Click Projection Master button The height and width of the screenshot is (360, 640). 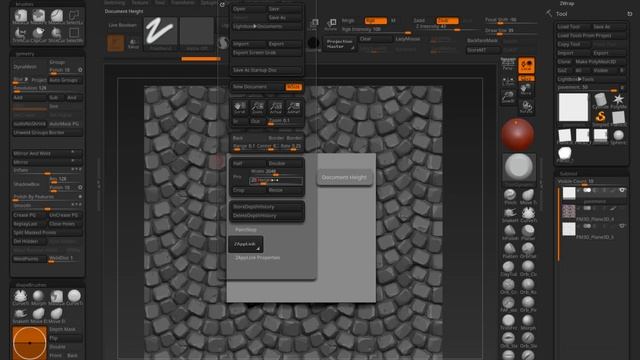[339, 44]
